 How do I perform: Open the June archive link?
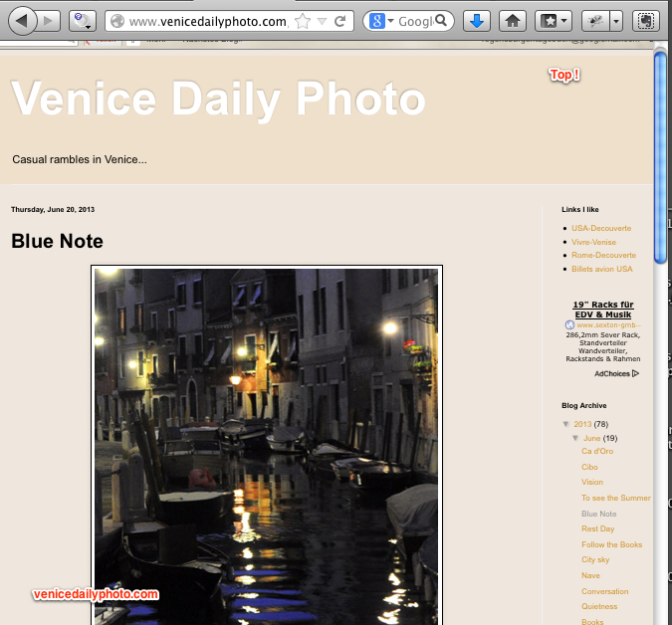(x=591, y=438)
